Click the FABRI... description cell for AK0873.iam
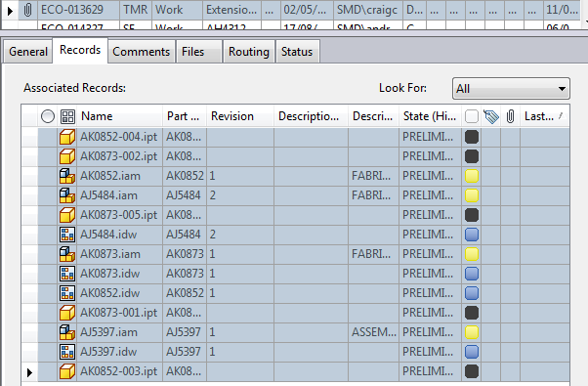This screenshot has height=386, width=588. tap(373, 254)
